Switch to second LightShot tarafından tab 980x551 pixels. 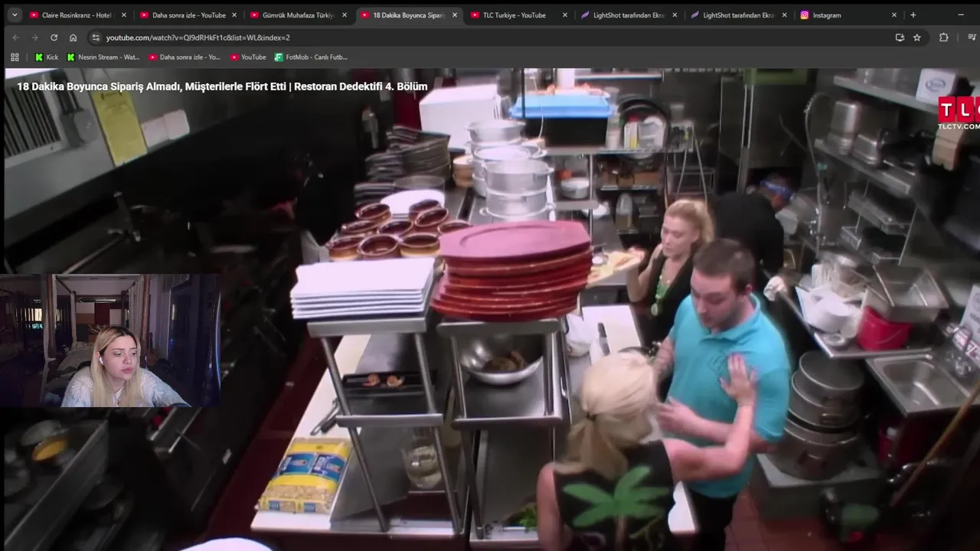(738, 15)
